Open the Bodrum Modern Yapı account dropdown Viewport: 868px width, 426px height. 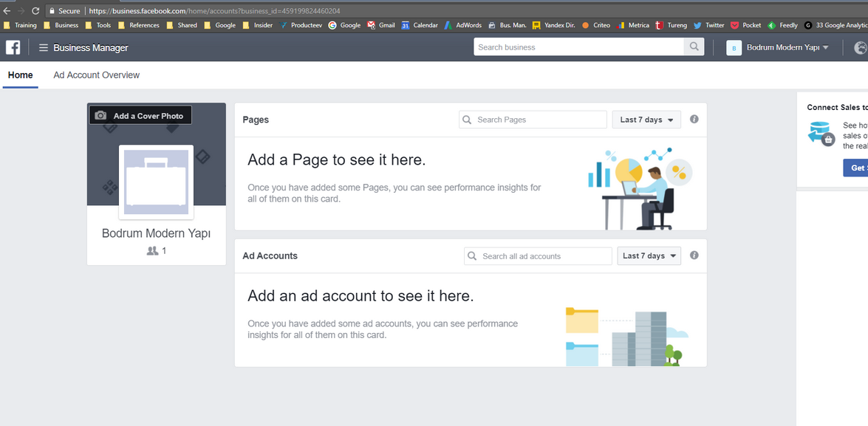tap(778, 48)
